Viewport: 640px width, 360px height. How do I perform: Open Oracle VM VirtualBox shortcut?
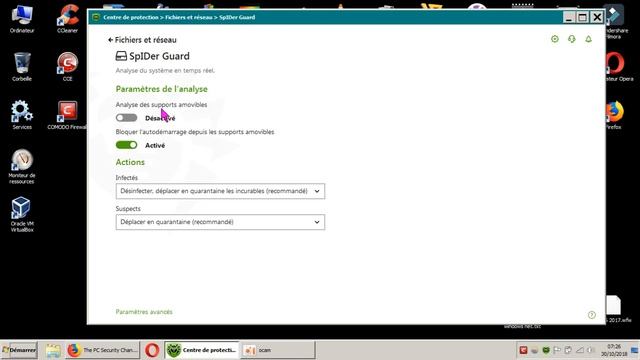[22, 214]
